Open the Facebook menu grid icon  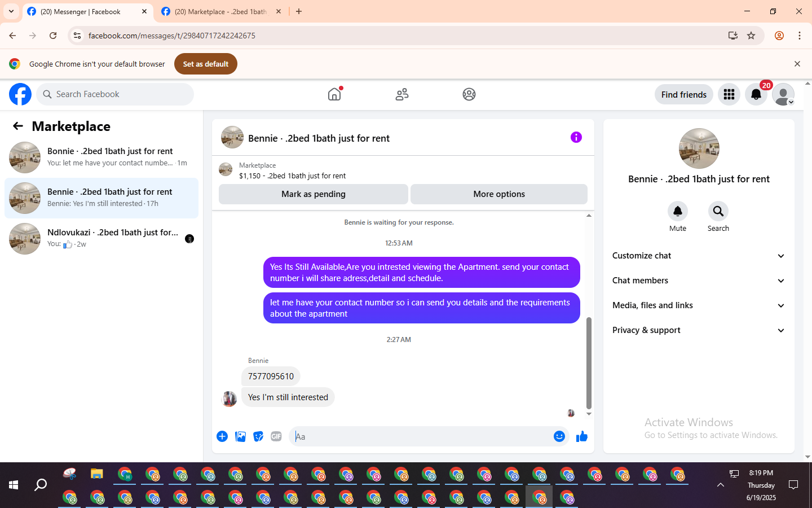729,94
